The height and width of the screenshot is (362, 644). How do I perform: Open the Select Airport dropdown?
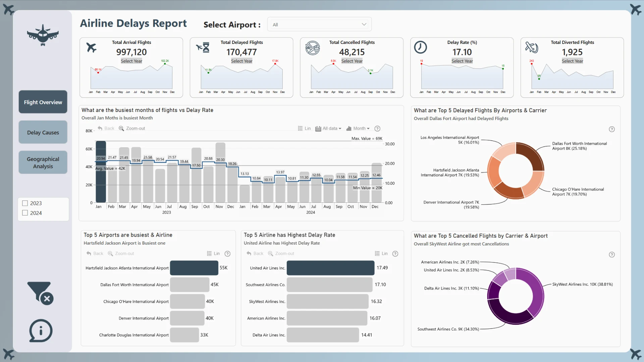tap(319, 24)
